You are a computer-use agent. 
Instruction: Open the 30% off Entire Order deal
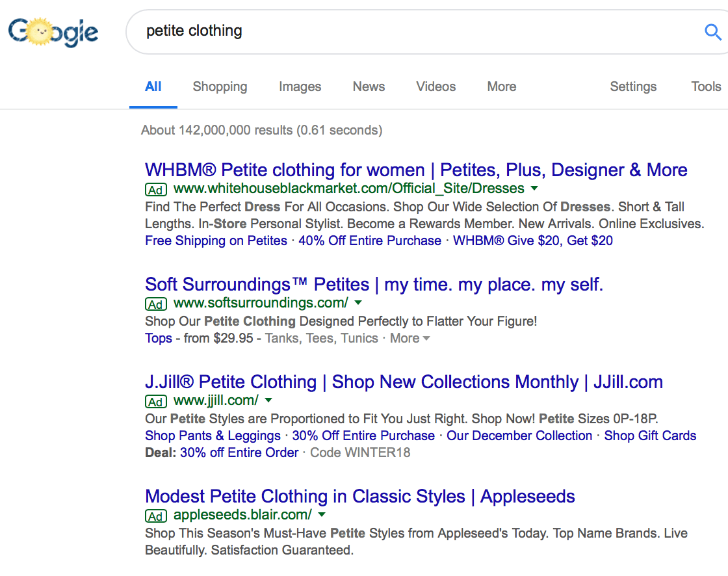(x=239, y=452)
